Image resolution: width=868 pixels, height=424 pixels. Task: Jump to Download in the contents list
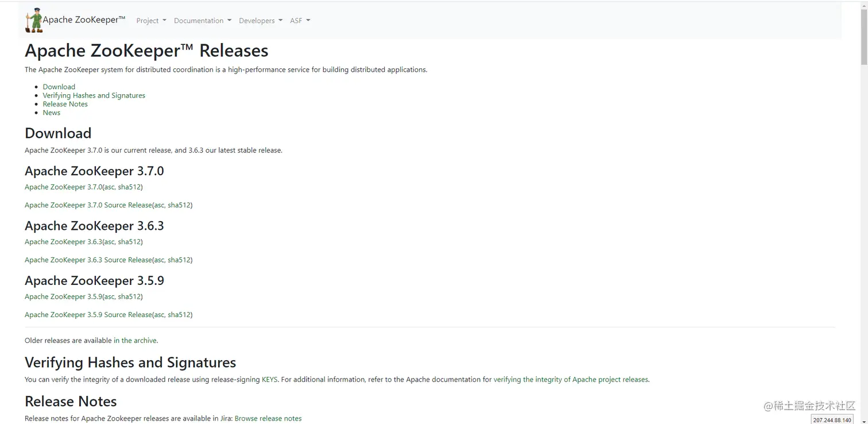pyautogui.click(x=59, y=87)
